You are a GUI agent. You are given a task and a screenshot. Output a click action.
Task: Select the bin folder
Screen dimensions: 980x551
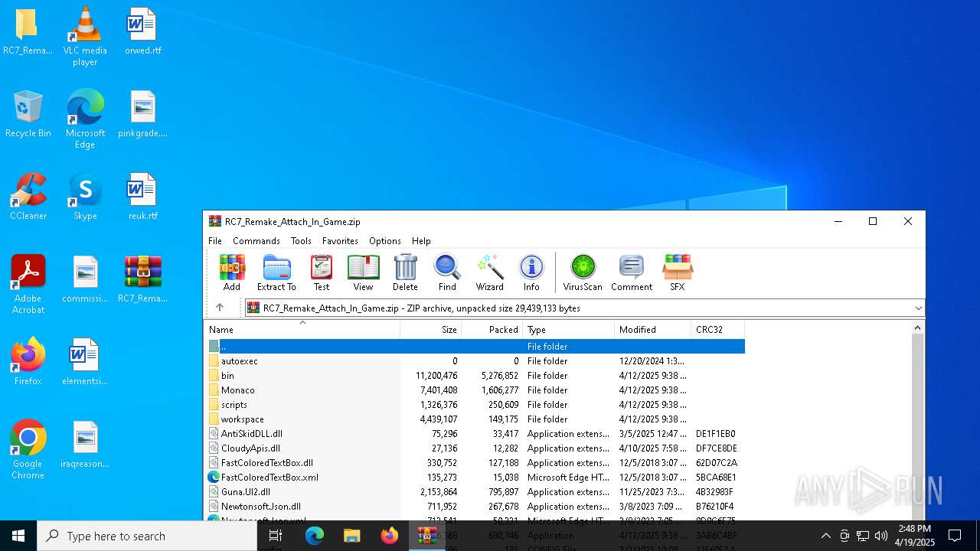pos(475,376)
